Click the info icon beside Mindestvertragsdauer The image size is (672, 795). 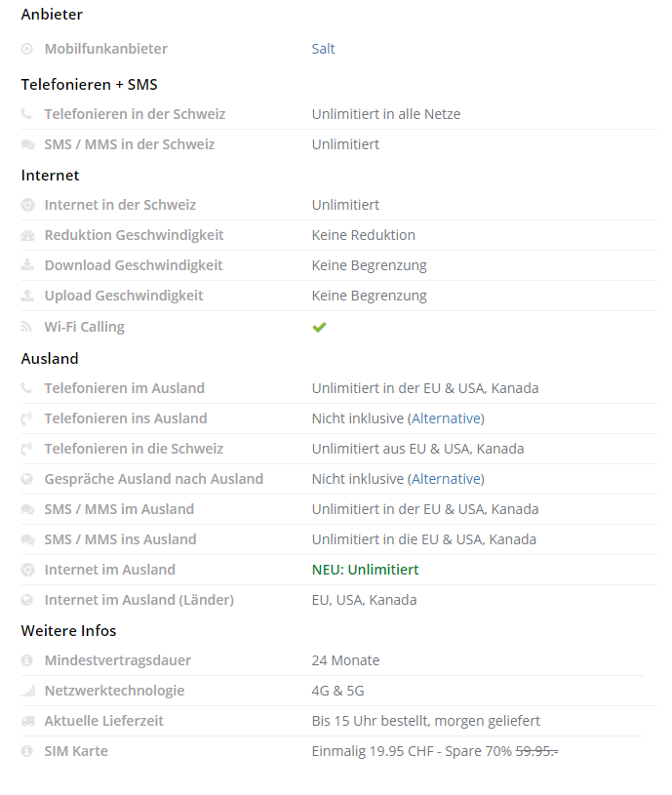(26, 660)
